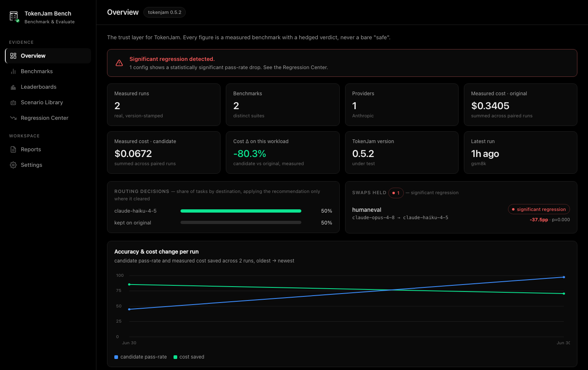The width and height of the screenshot is (588, 370).
Task: Click the Providers Anthropic card
Action: pos(402,105)
